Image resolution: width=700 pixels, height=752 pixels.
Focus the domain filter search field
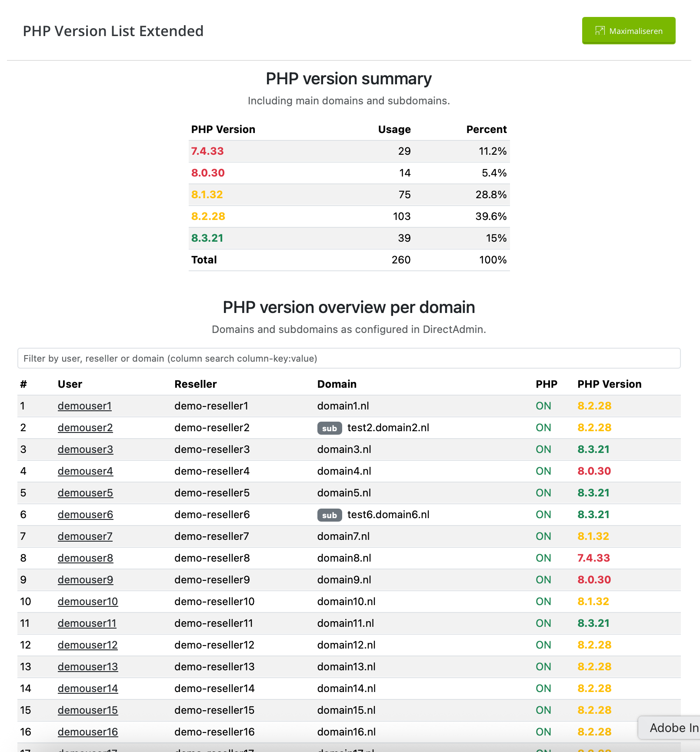pyautogui.click(x=349, y=358)
